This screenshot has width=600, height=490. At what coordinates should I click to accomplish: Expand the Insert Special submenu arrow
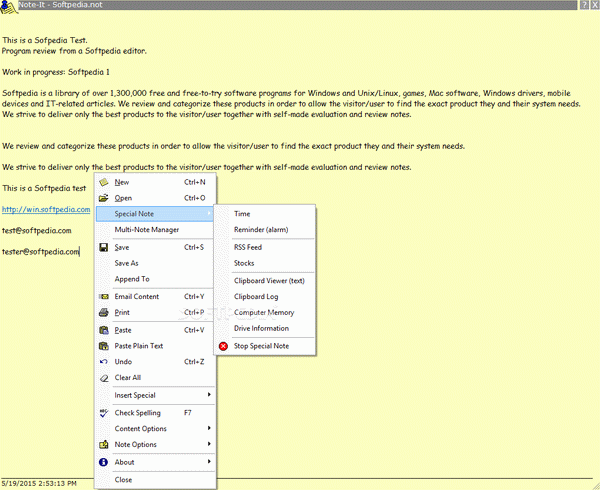point(209,394)
